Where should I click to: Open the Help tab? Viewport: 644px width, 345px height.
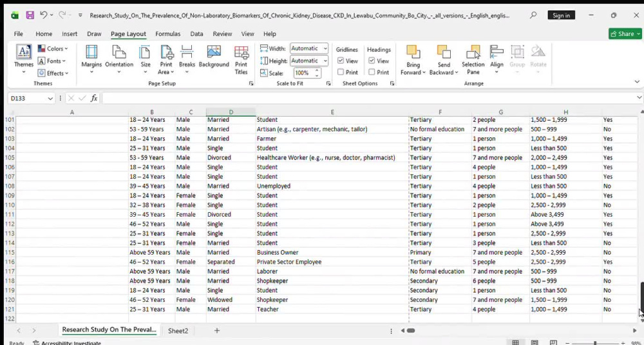click(269, 34)
